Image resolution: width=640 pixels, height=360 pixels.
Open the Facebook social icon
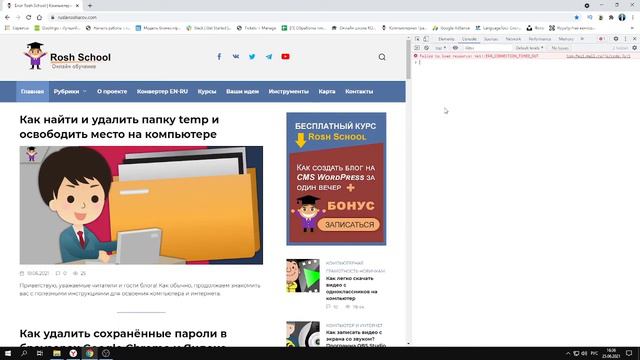pos(219,57)
